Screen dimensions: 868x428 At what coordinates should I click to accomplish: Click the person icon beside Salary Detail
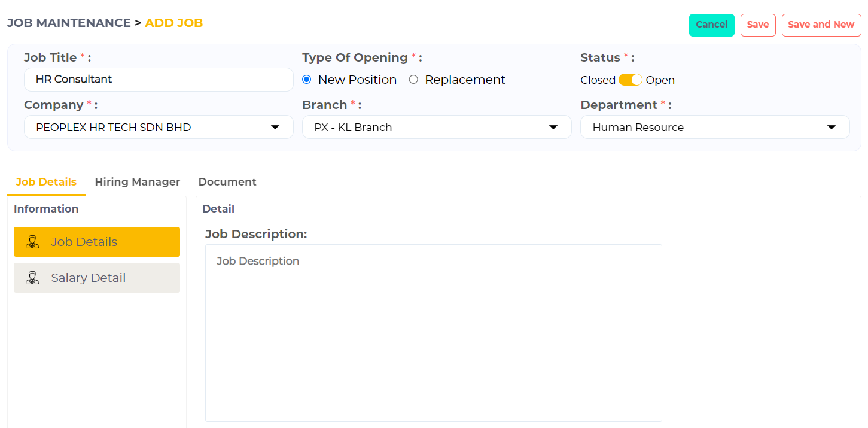point(32,278)
